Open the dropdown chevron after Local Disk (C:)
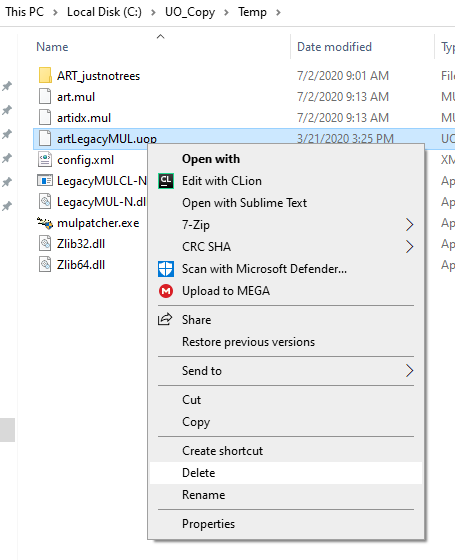The height and width of the screenshot is (560, 455). tap(153, 12)
